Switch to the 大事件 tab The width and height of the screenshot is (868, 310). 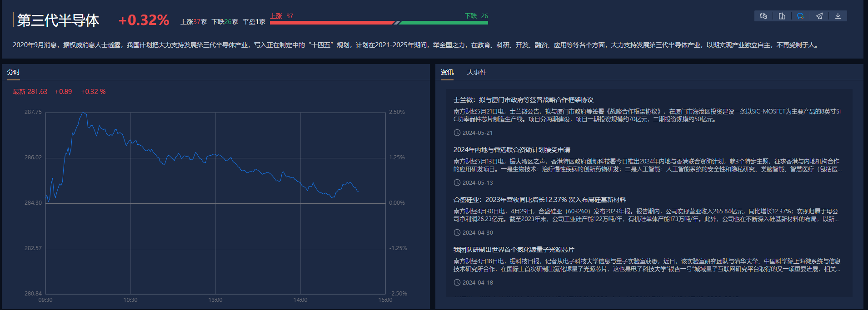coord(476,72)
